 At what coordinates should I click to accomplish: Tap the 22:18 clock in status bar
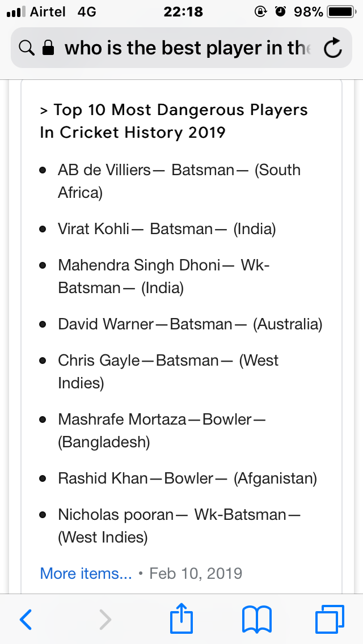coord(183,12)
